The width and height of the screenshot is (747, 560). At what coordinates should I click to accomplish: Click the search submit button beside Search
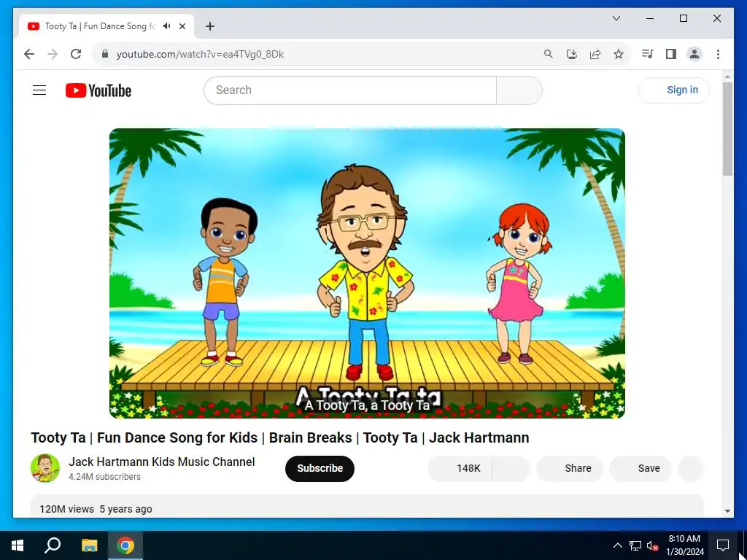[x=519, y=90]
